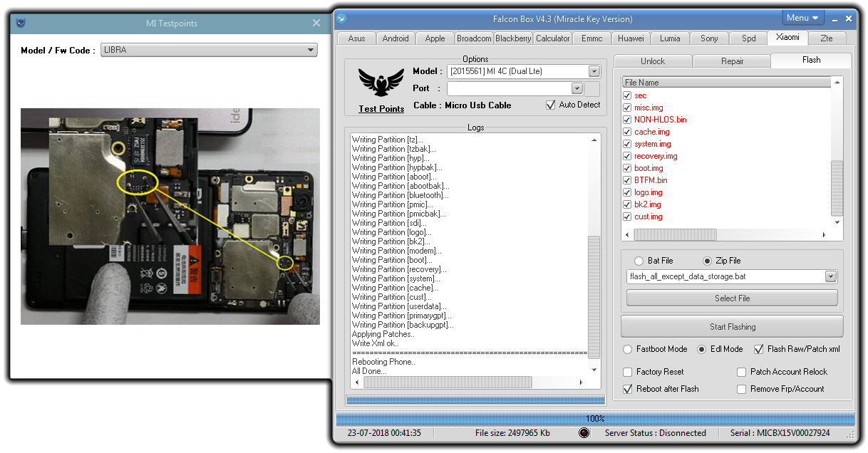
Task: Select the Bat File radio button
Action: 639,261
